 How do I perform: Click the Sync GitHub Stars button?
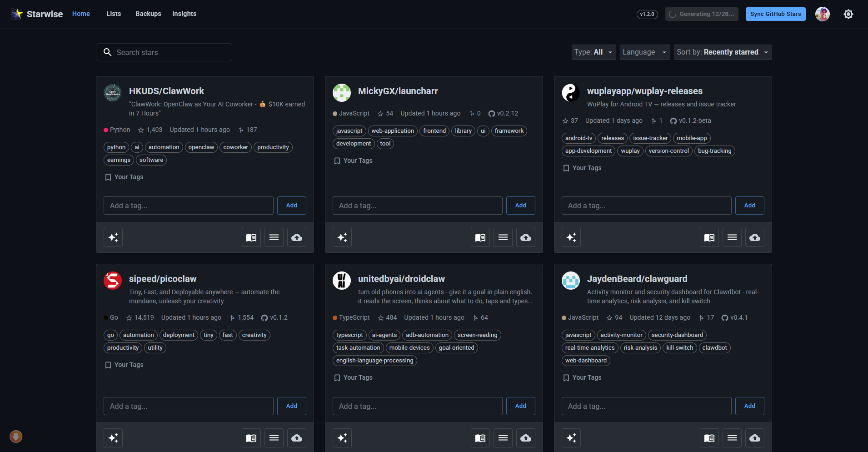pyautogui.click(x=776, y=14)
